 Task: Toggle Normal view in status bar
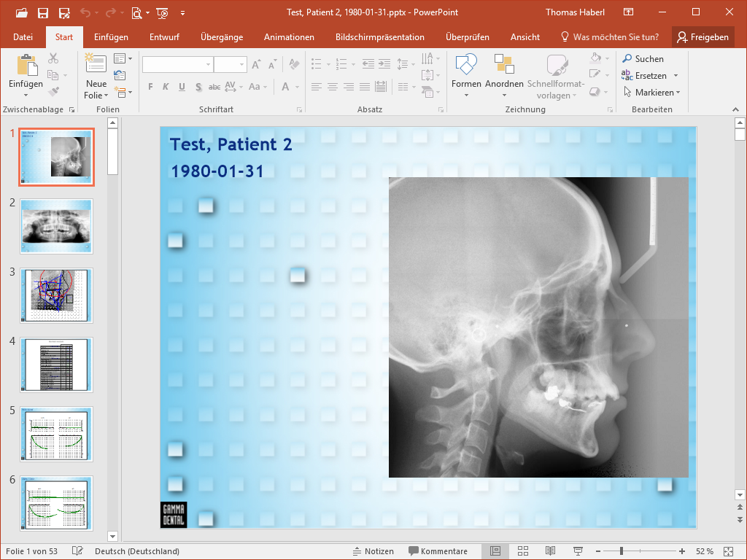(x=495, y=551)
